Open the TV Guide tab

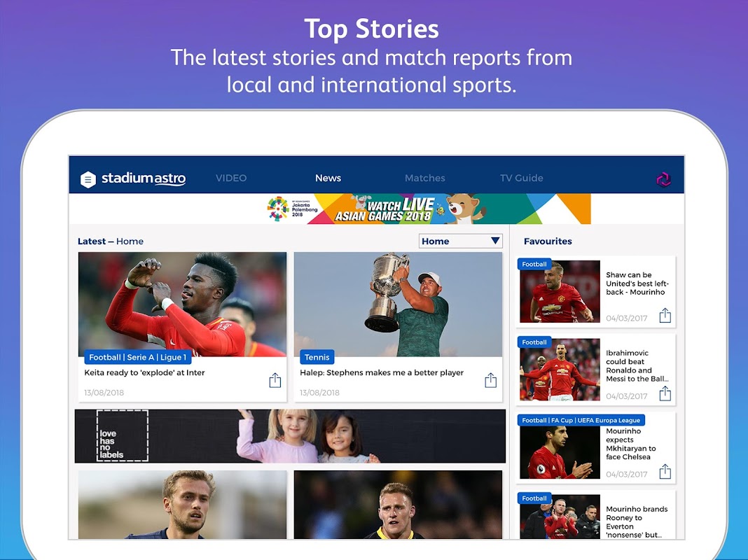point(521,178)
